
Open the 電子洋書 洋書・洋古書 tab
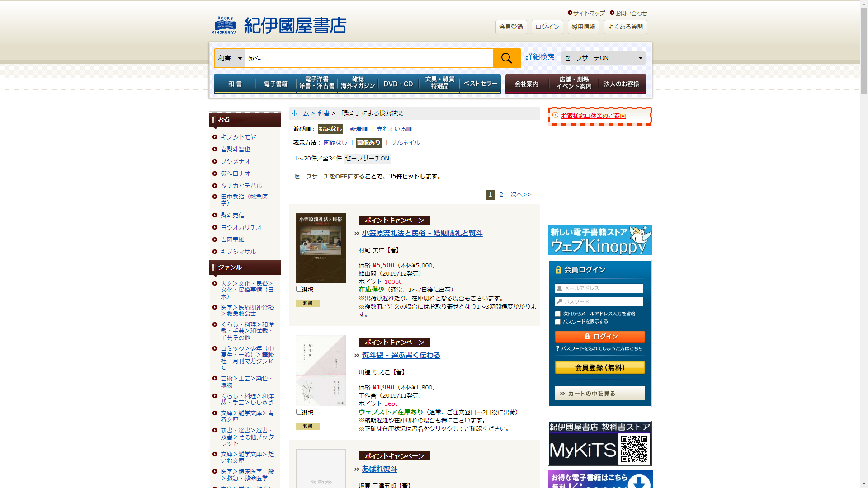pyautogui.click(x=316, y=84)
